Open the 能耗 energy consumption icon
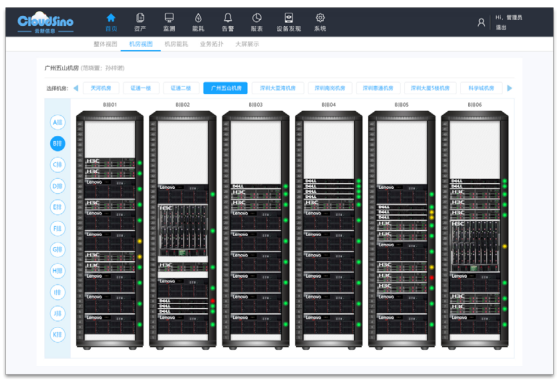 click(x=198, y=22)
